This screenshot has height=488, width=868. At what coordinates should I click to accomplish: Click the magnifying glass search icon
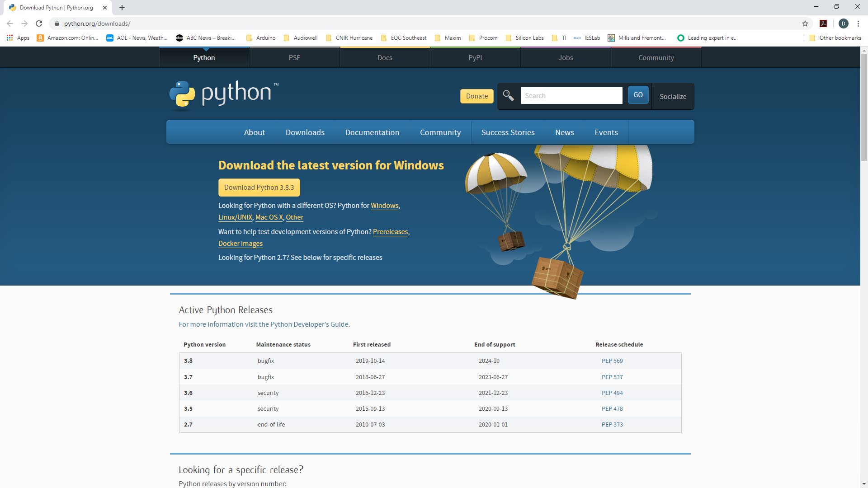(508, 96)
